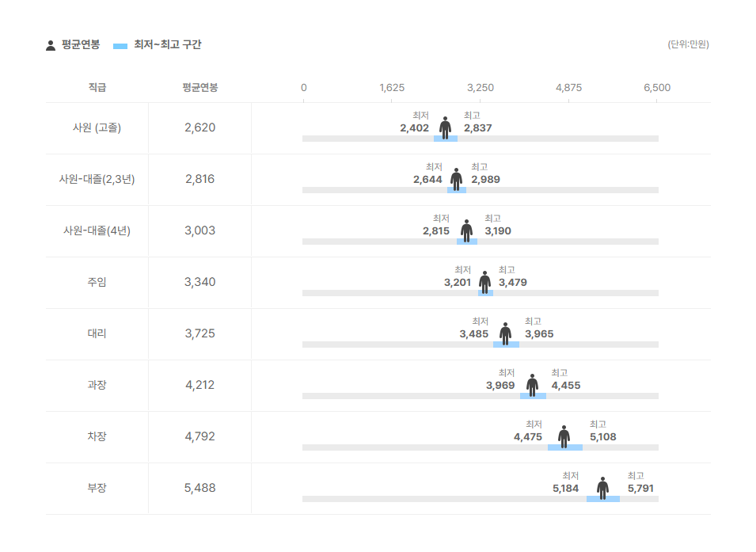Click the 최저 value 2,402

tap(414, 128)
